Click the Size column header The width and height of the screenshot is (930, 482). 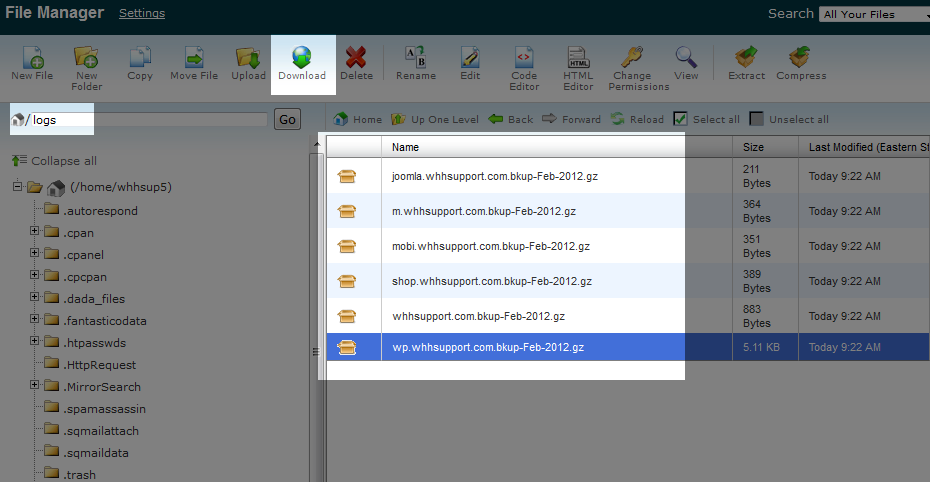coord(753,147)
